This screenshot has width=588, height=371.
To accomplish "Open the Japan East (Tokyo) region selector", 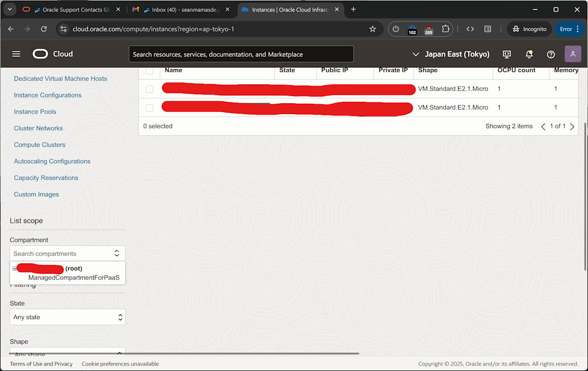I will (451, 54).
